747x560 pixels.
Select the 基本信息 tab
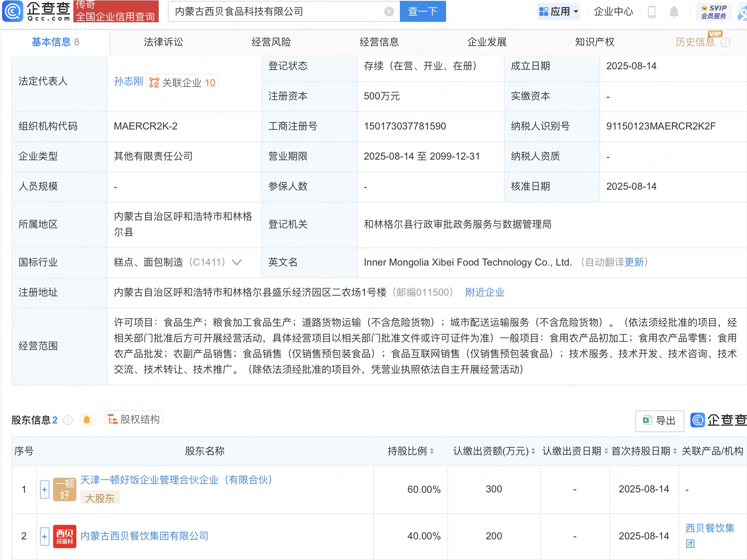[x=55, y=42]
